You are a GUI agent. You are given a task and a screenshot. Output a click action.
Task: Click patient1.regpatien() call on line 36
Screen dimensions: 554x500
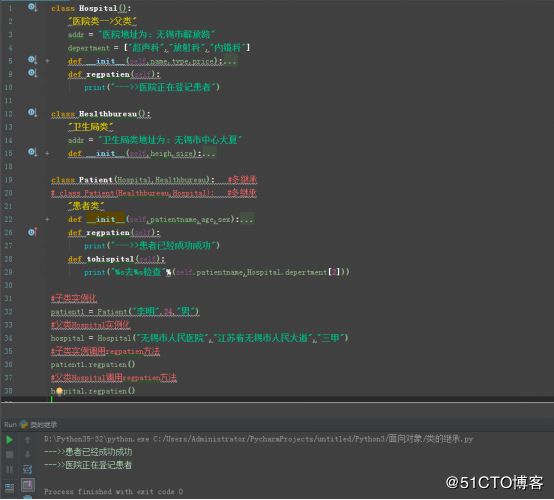(x=93, y=364)
